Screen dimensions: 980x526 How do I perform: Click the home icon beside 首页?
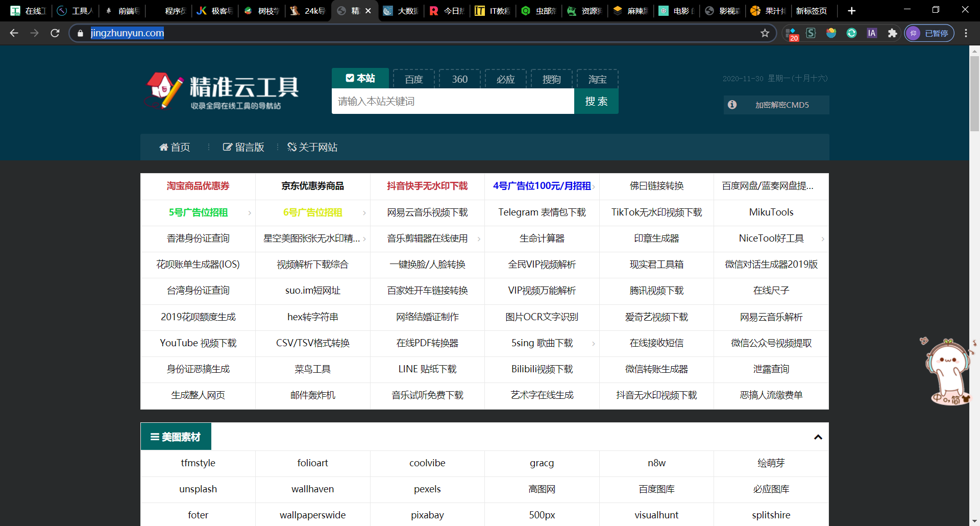pyautogui.click(x=164, y=147)
